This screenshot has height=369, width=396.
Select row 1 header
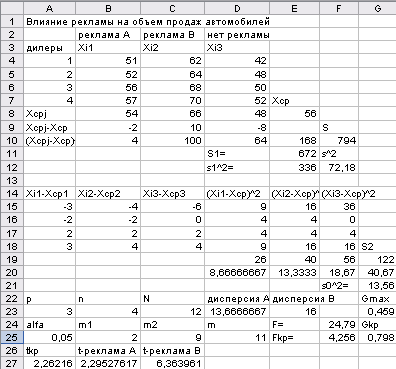coord(12,22)
